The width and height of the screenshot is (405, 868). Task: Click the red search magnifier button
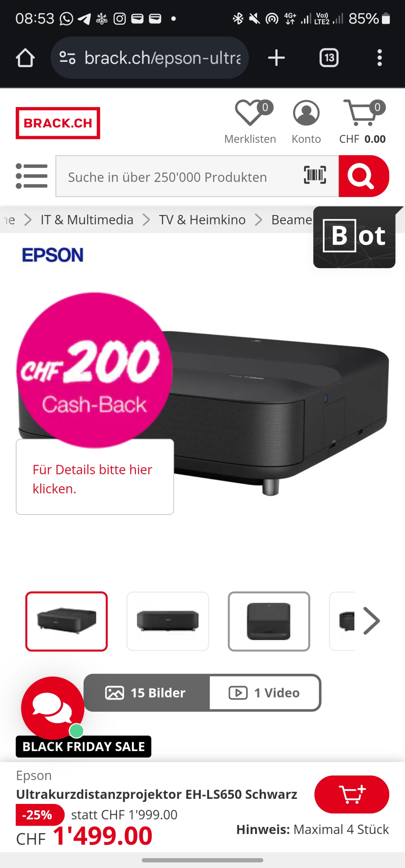pyautogui.click(x=364, y=176)
